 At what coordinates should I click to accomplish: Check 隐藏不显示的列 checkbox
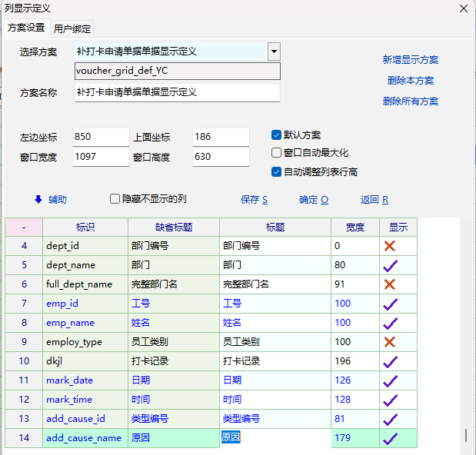click(x=115, y=198)
